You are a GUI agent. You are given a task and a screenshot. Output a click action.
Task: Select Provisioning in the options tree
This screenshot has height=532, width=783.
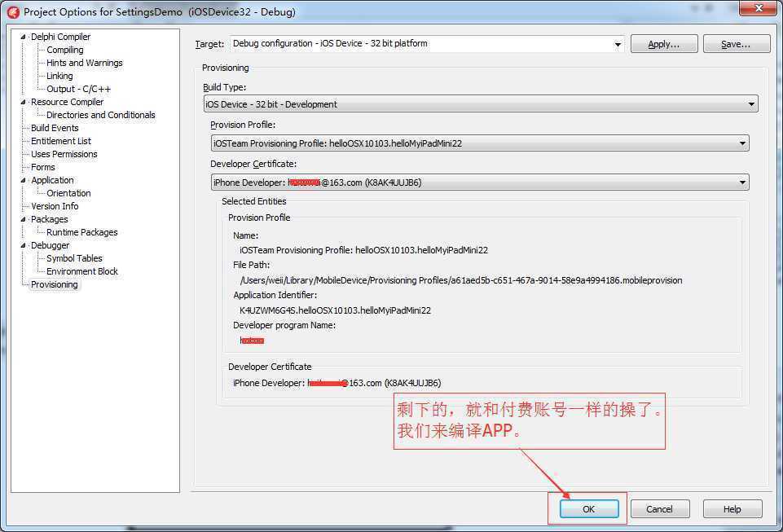point(55,284)
